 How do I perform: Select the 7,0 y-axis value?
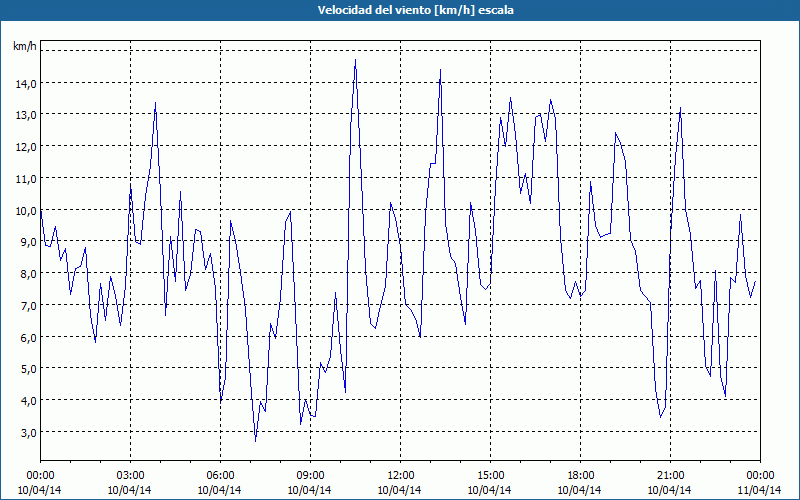pos(28,306)
